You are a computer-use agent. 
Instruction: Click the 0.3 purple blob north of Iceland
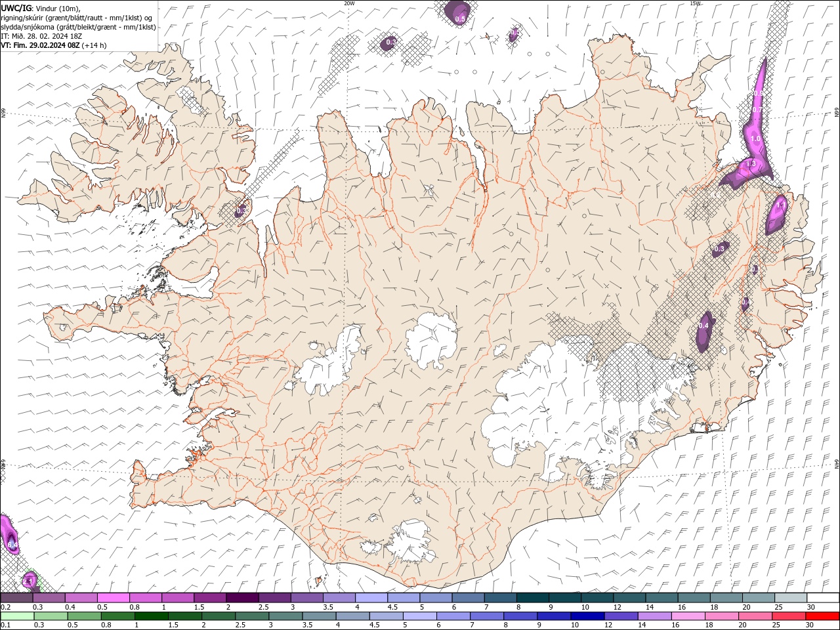390,43
